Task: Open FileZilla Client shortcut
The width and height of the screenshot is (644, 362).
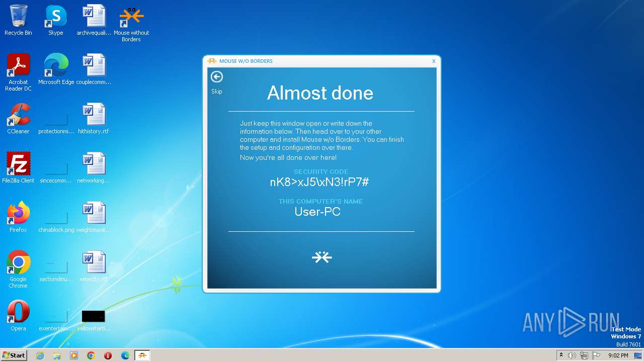Action: [18, 168]
